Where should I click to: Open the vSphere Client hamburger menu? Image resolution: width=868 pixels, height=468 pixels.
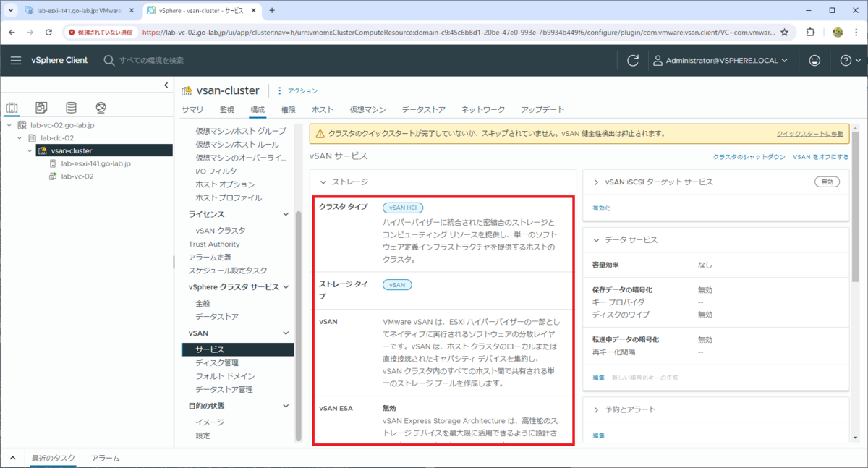click(16, 60)
